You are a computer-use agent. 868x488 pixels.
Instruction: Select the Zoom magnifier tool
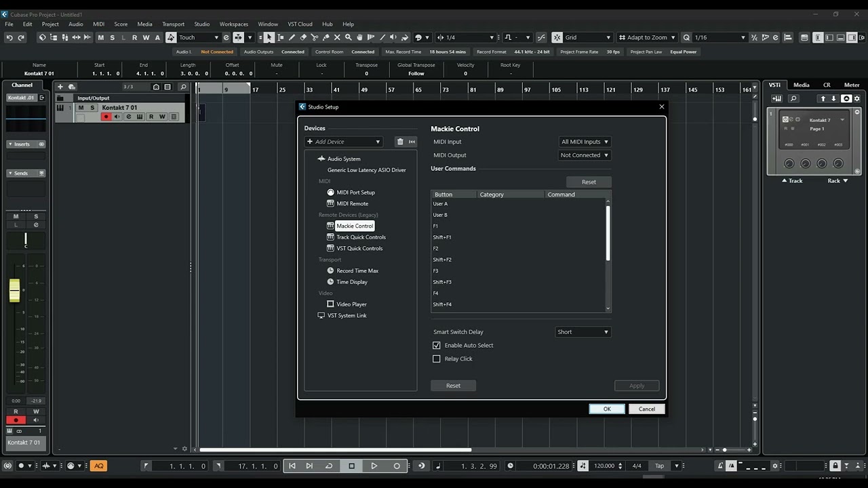tap(349, 37)
